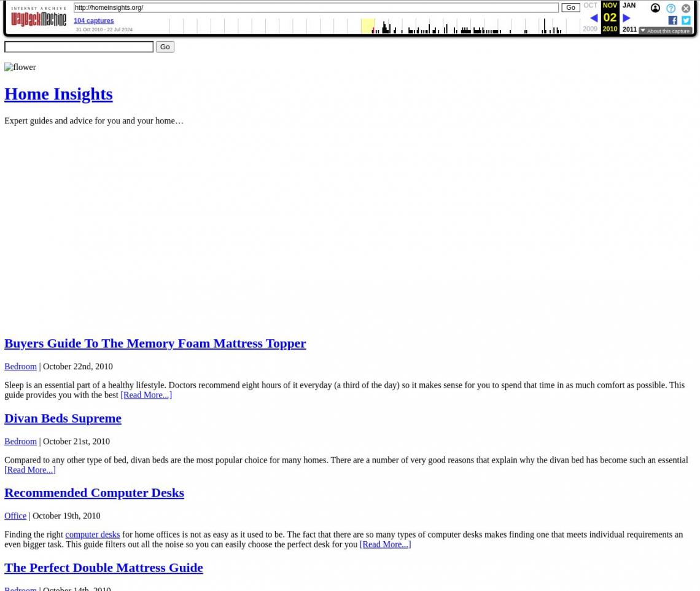The width and height of the screenshot is (700, 591).
Task: Open Buyers Guide To The Memory Foam Mattress Topper
Action: [155, 343]
